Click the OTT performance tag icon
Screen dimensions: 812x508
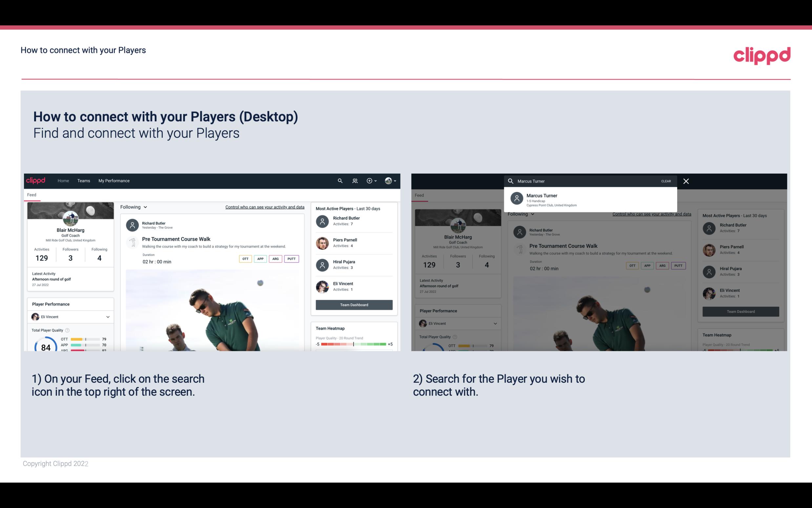point(245,258)
